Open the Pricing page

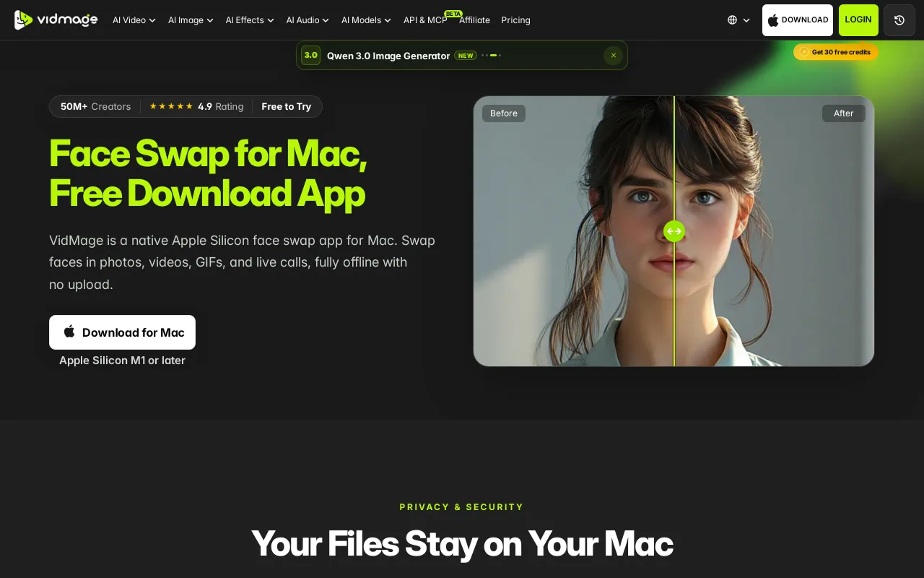515,20
